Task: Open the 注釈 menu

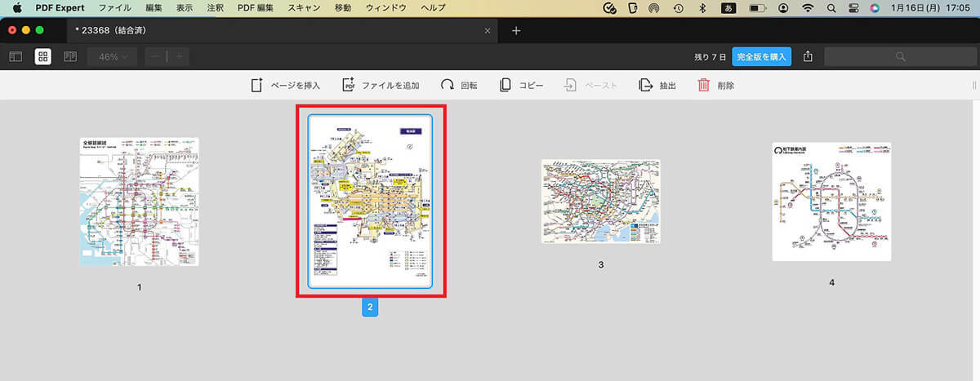Action: 216,8
